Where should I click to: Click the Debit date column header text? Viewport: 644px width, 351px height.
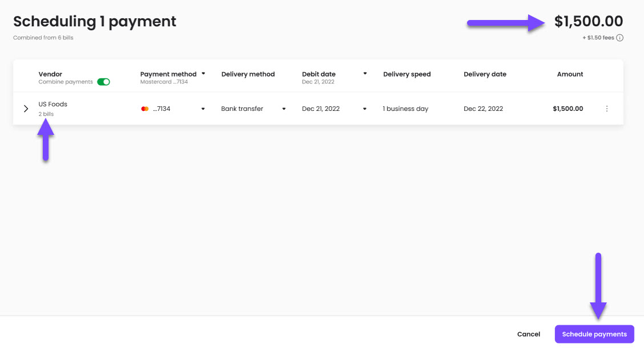point(319,74)
